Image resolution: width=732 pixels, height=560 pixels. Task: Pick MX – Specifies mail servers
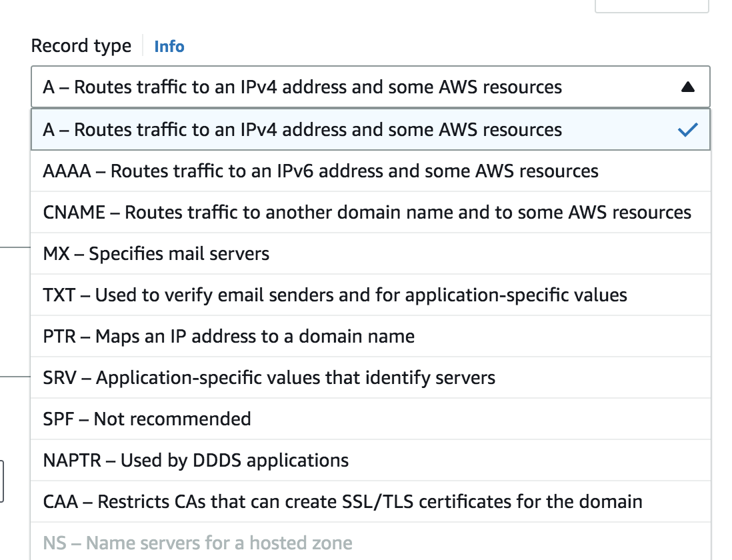pyautogui.click(x=371, y=253)
